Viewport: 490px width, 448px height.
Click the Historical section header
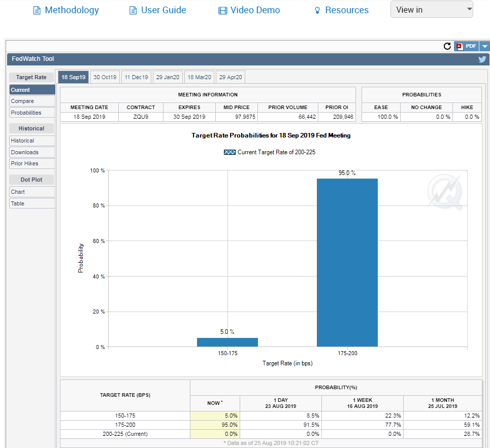click(31, 128)
